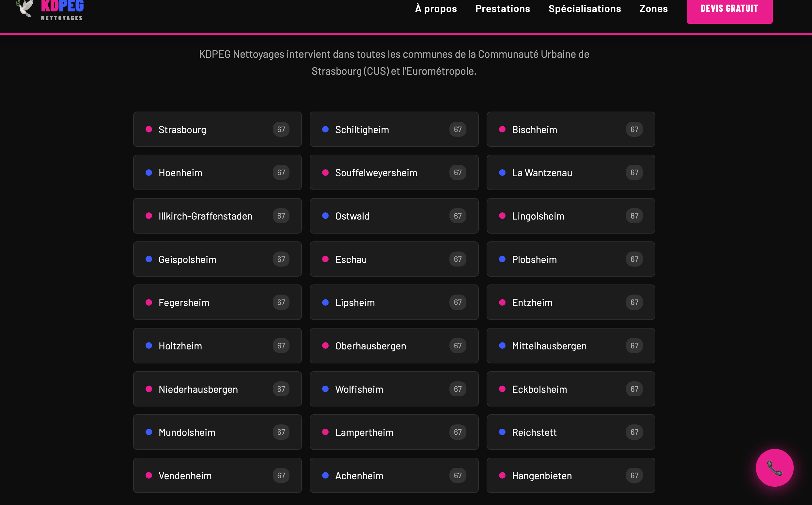The height and width of the screenshot is (505, 812).
Task: Click the blue dot beside Schiltigheim
Action: click(325, 129)
